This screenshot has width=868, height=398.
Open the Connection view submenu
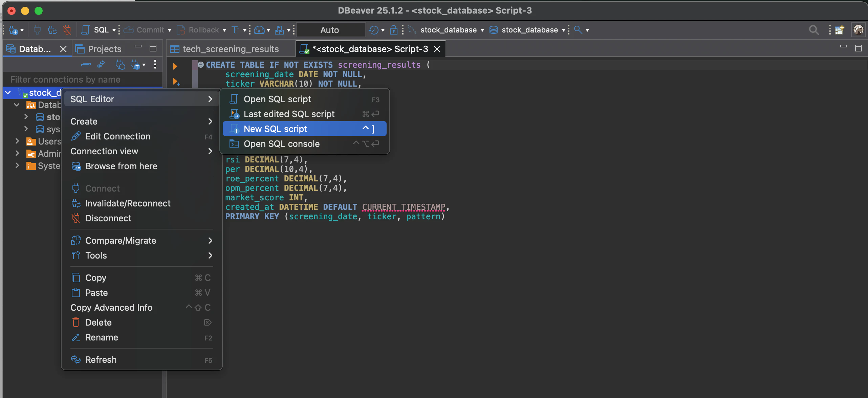[142, 151]
